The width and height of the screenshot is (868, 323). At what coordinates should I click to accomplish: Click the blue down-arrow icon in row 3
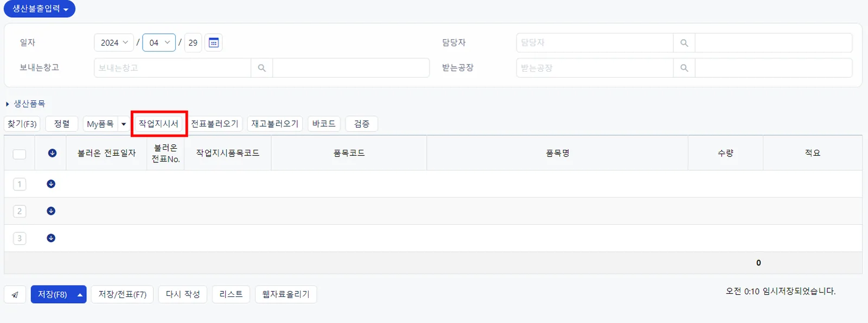(51, 238)
